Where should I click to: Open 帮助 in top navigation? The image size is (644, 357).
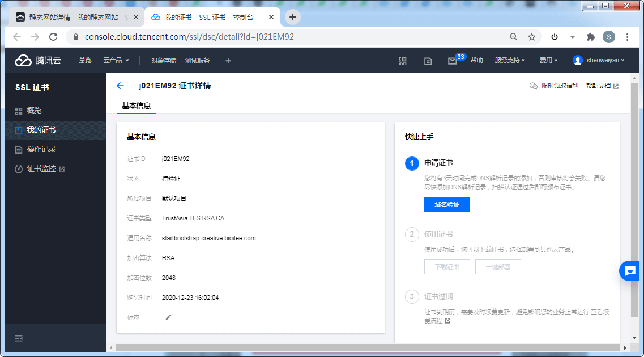(x=476, y=61)
